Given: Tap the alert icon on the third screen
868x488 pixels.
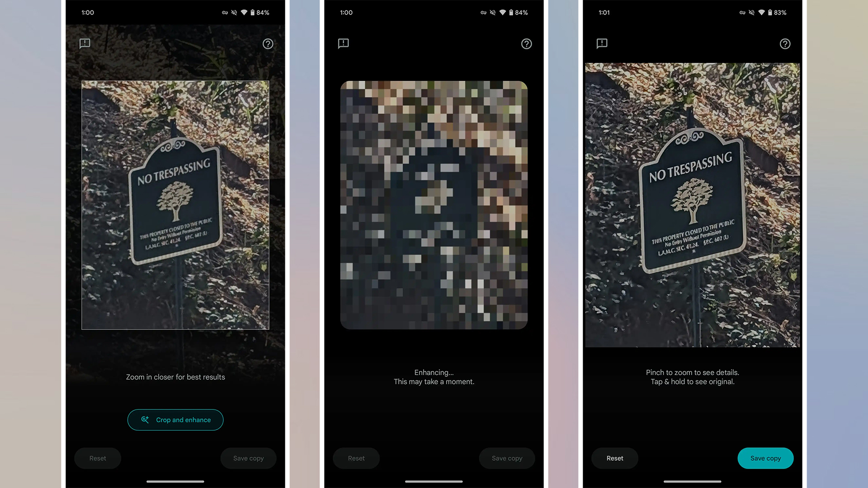Looking at the screenshot, I should [x=602, y=43].
